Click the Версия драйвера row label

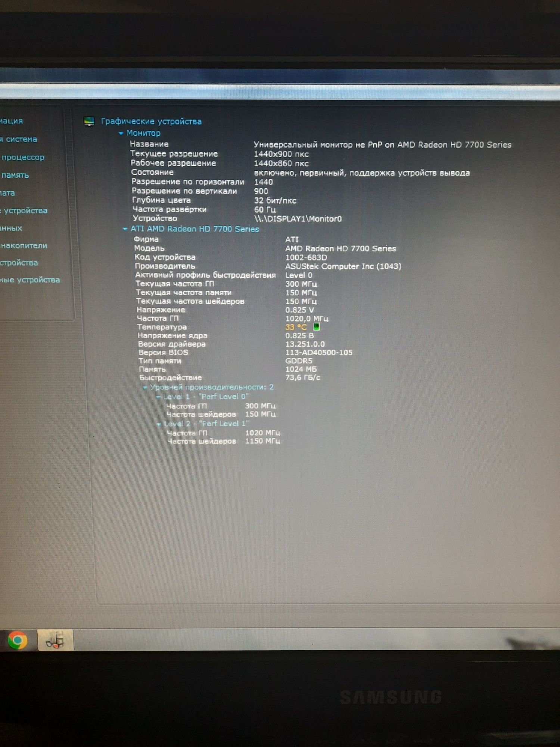(172, 344)
